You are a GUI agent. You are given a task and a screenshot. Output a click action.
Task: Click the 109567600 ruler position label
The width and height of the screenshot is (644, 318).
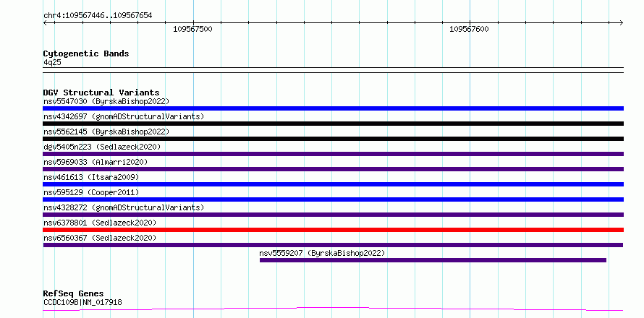click(x=469, y=29)
